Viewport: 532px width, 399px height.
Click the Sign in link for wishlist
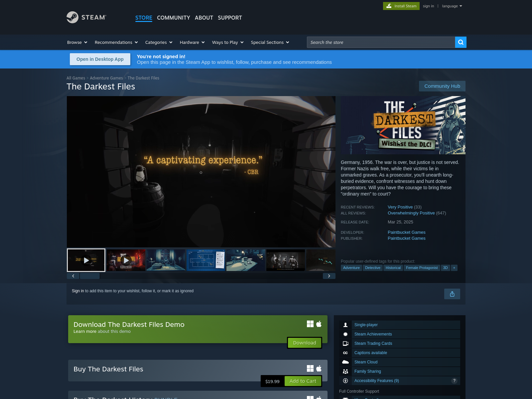[78, 291]
